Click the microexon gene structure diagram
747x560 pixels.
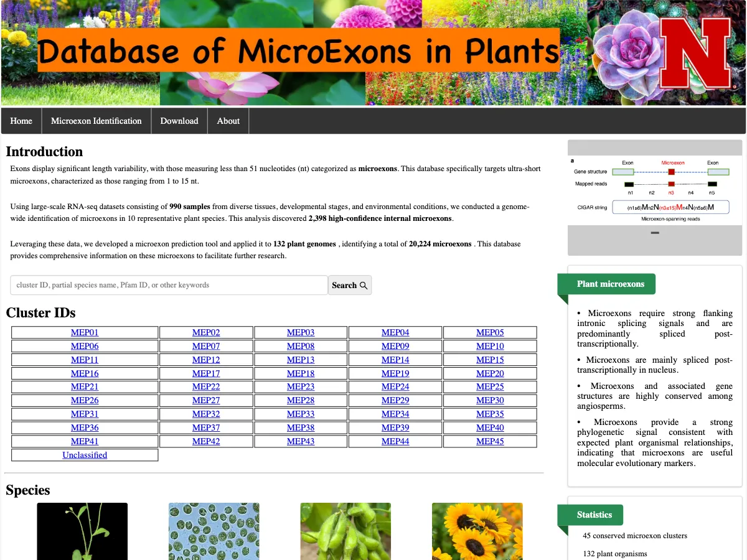coord(655,190)
